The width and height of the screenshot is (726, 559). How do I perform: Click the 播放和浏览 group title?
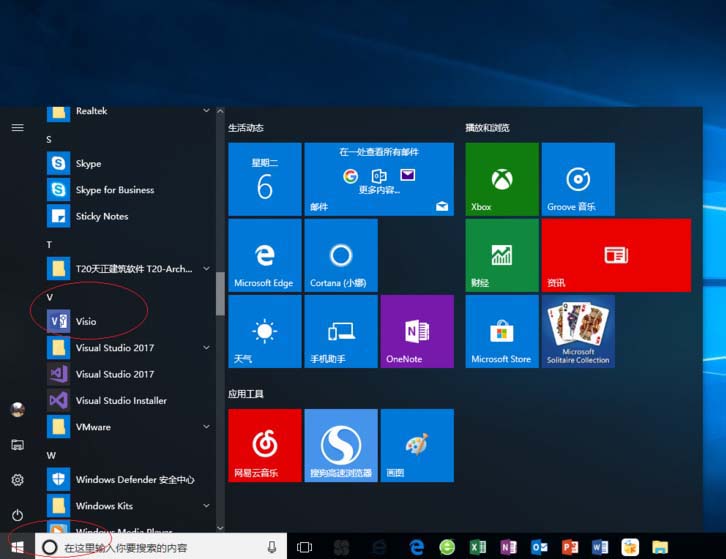click(x=488, y=128)
